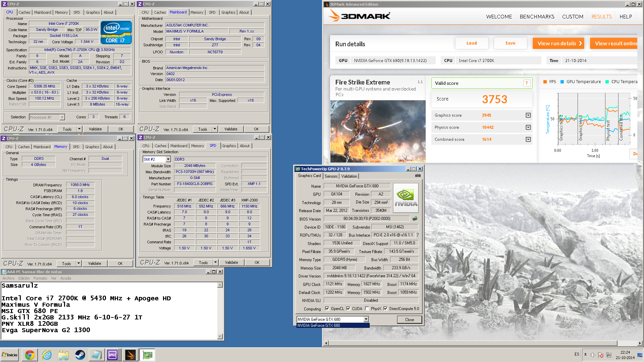Open CUSTOM section in 3DMark
Image resolution: width=644 pixels, height=362 pixels.
click(x=573, y=17)
